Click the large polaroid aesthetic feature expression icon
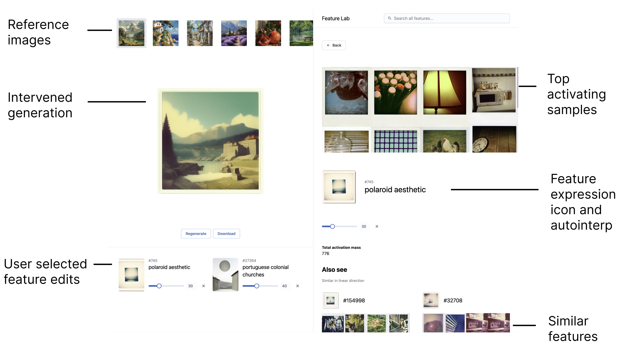This screenshot has height=364, width=617. pos(339,187)
